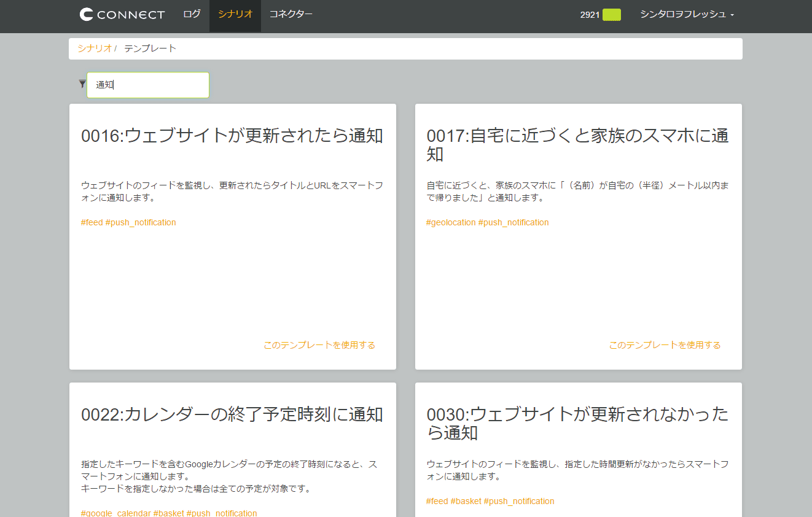This screenshot has height=517, width=812.
Task: Focus the filter text field containing 通知
Action: pyautogui.click(x=148, y=85)
